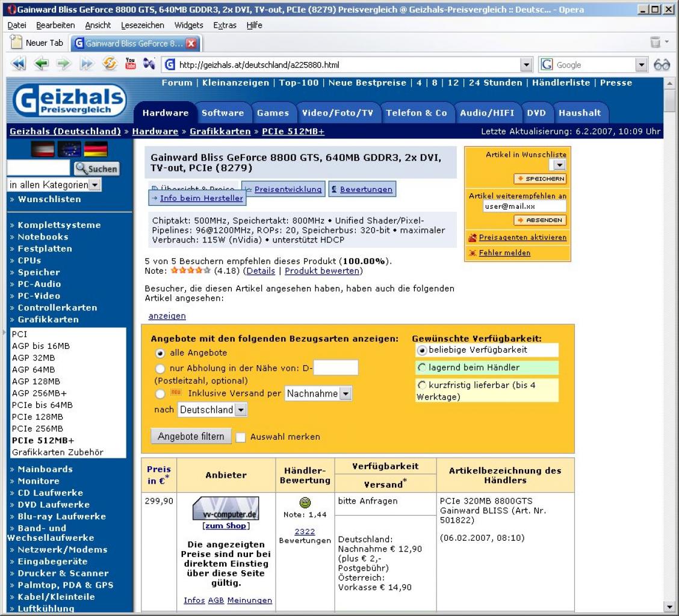Go back with the green left arrow
Image resolution: width=679 pixels, height=616 pixels.
click(41, 64)
